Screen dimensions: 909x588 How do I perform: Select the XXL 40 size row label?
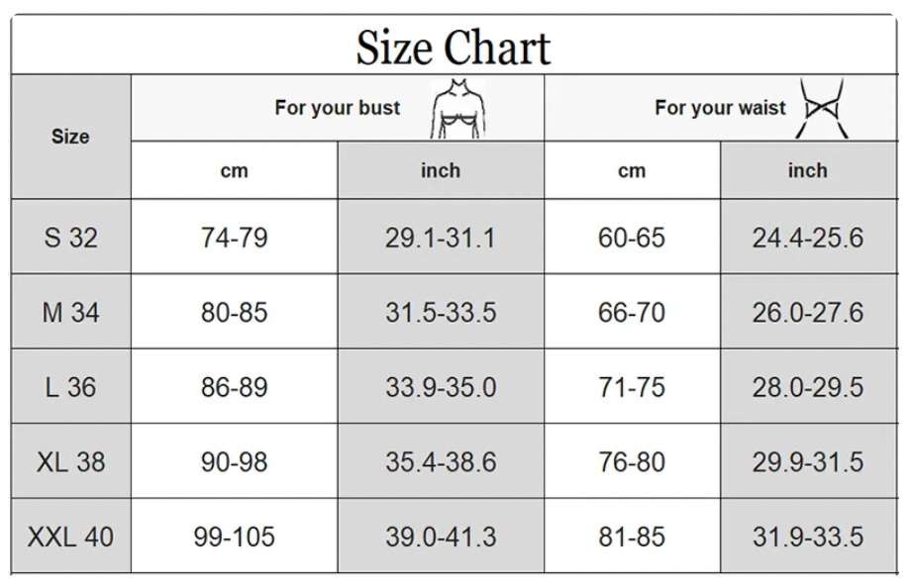click(x=70, y=536)
